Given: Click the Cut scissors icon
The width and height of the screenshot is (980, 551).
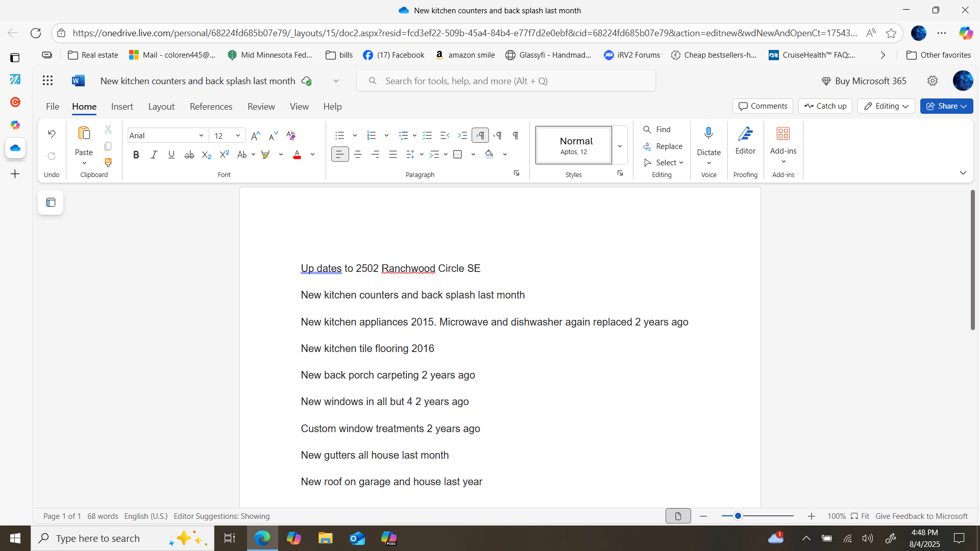Looking at the screenshot, I should point(108,130).
